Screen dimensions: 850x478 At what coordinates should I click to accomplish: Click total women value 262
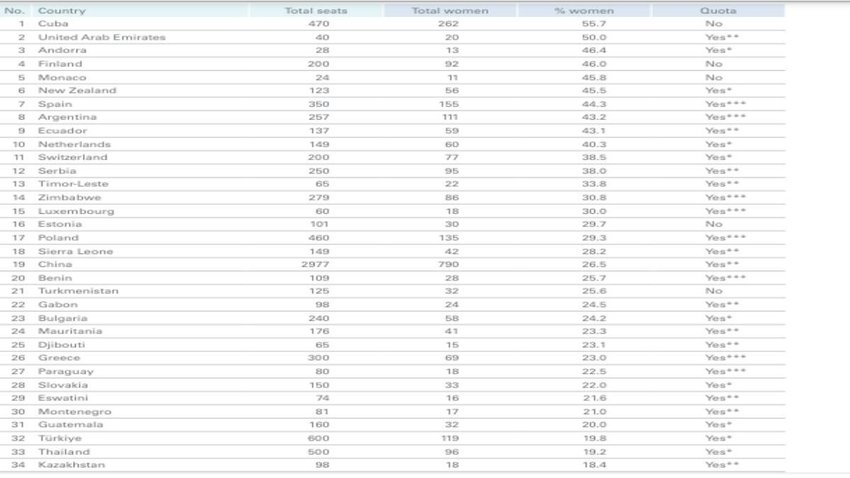click(448, 23)
